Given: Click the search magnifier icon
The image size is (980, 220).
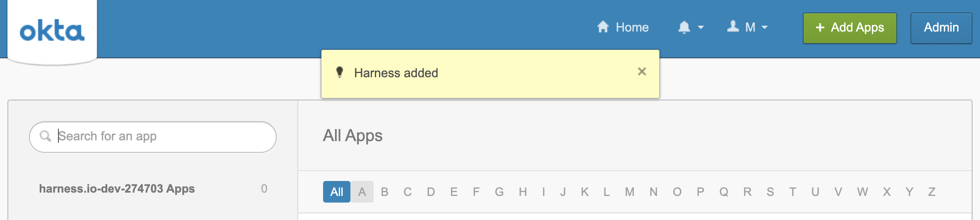Looking at the screenshot, I should 45,136.
